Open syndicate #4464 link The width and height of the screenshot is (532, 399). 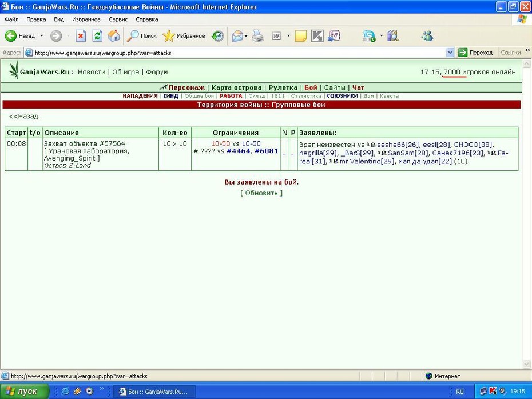[x=238, y=151]
